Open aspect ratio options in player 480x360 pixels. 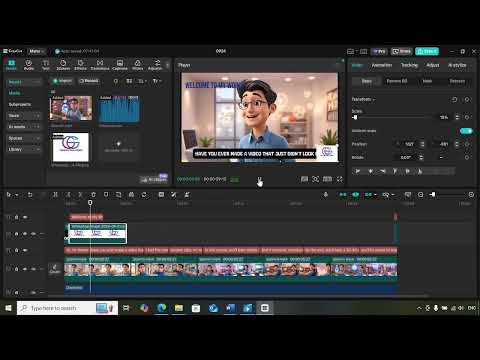[327, 179]
